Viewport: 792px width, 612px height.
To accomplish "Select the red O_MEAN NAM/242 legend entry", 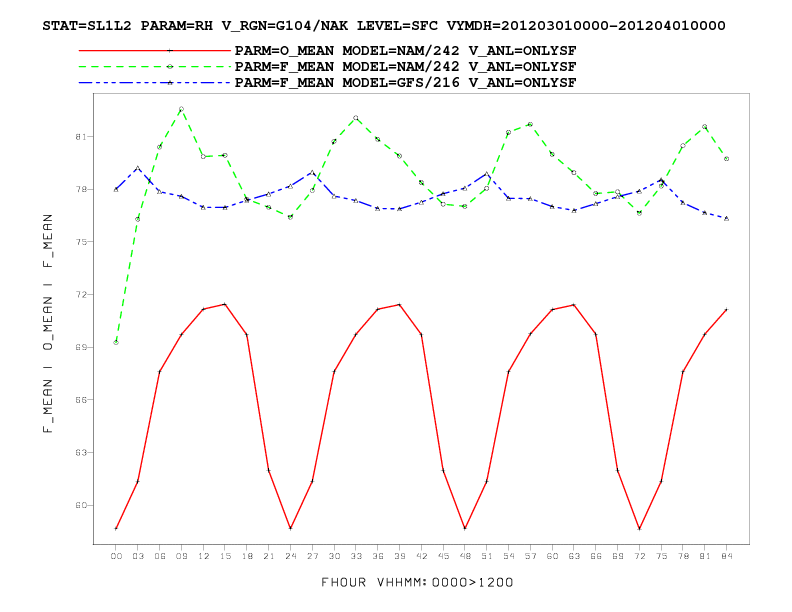I will (405, 51).
